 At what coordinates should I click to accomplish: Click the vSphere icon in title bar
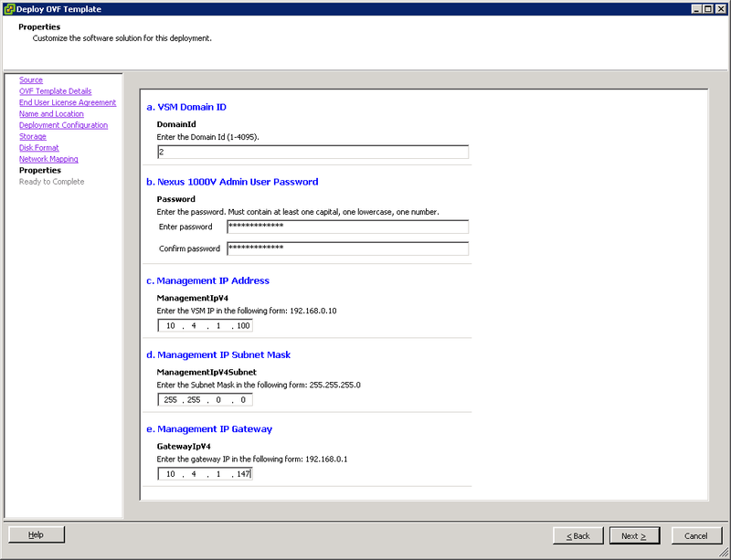[x=9, y=9]
